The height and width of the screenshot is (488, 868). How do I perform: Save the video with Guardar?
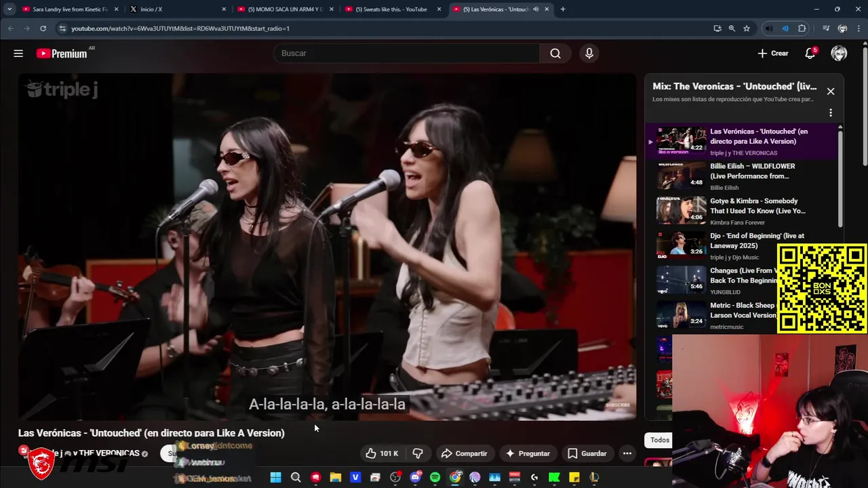click(587, 453)
